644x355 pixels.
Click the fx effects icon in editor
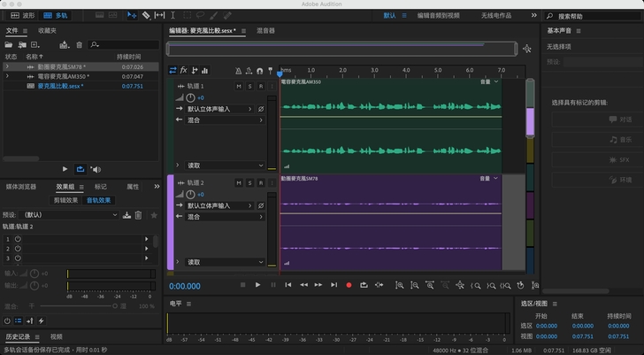pos(184,71)
